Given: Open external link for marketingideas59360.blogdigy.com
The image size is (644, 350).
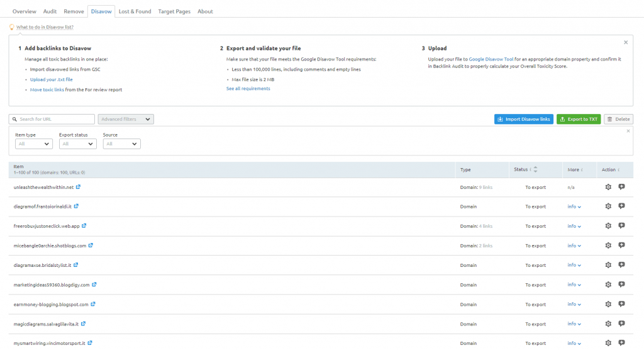Looking at the screenshot, I should pos(94,284).
